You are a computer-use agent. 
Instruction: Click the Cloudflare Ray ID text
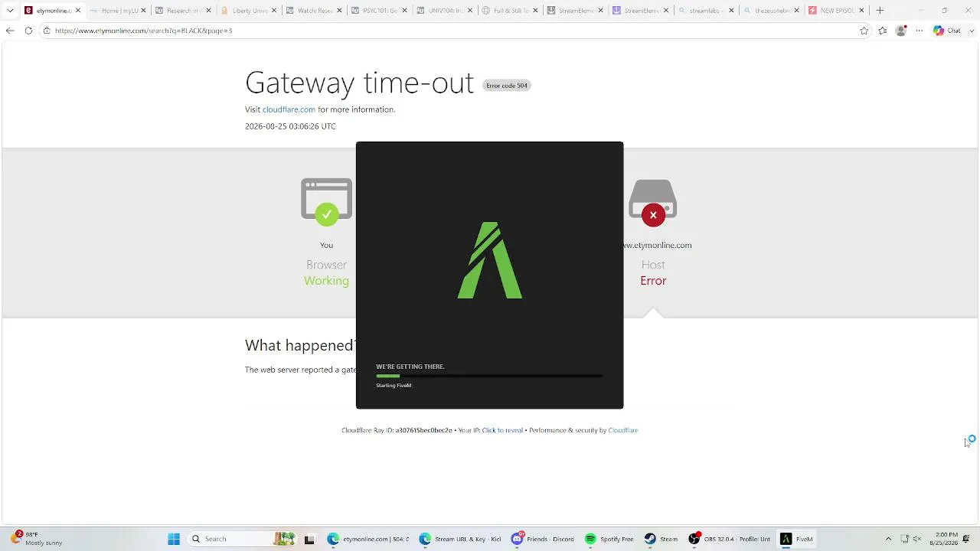pyautogui.click(x=397, y=430)
